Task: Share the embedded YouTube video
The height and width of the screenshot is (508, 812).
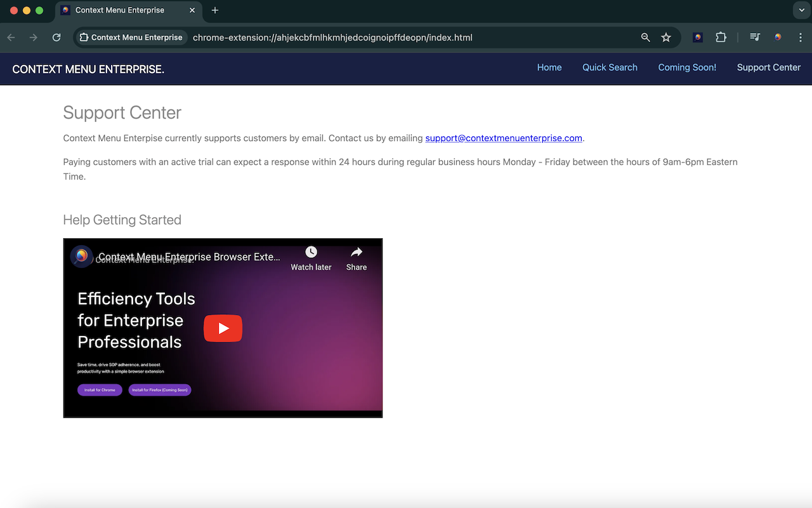Action: coord(356,257)
